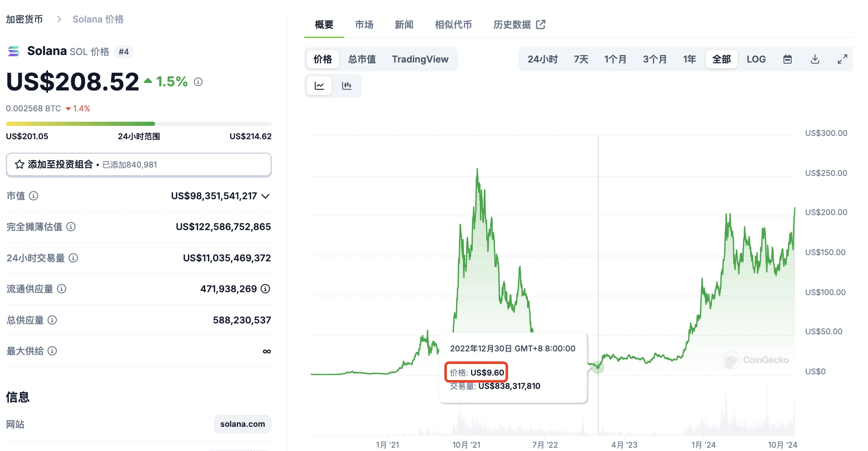Viewport: 868px width, 451px height.
Task: Download the chart data
Action: pyautogui.click(x=815, y=59)
